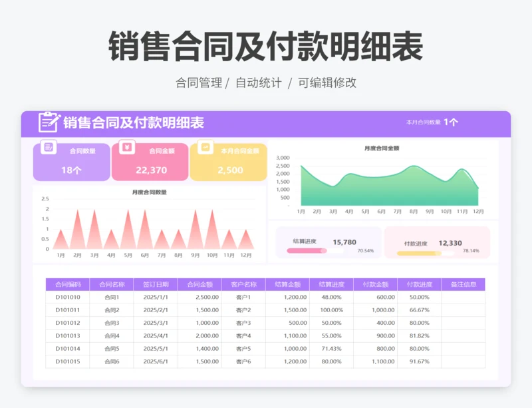Select the 66.67% payment progress cell

pyautogui.click(x=420, y=310)
